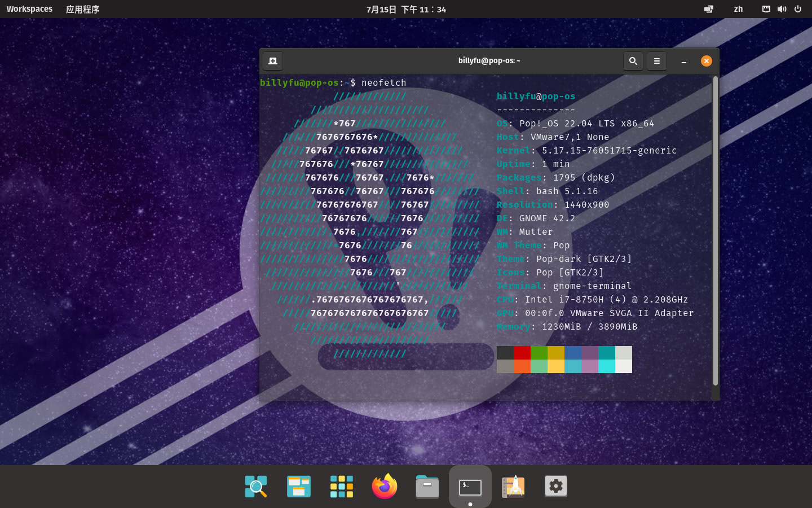Click the GPU VMware SVGA II line

[595, 313]
